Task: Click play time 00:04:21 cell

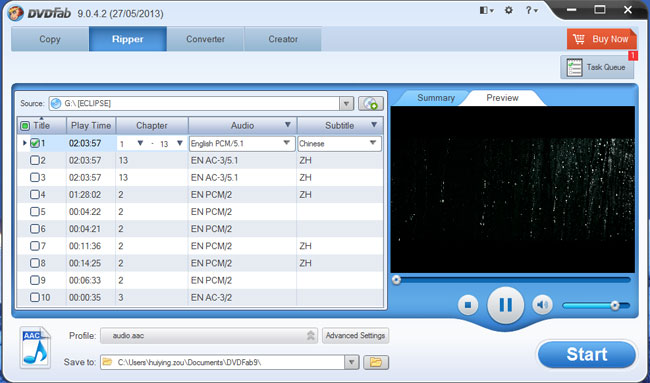Action: tap(85, 229)
